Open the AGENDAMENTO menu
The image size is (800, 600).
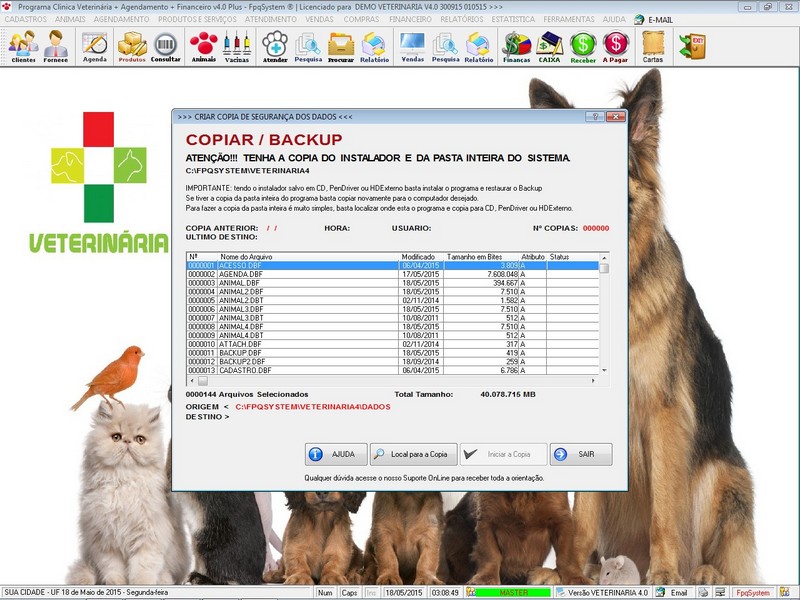click(x=121, y=19)
